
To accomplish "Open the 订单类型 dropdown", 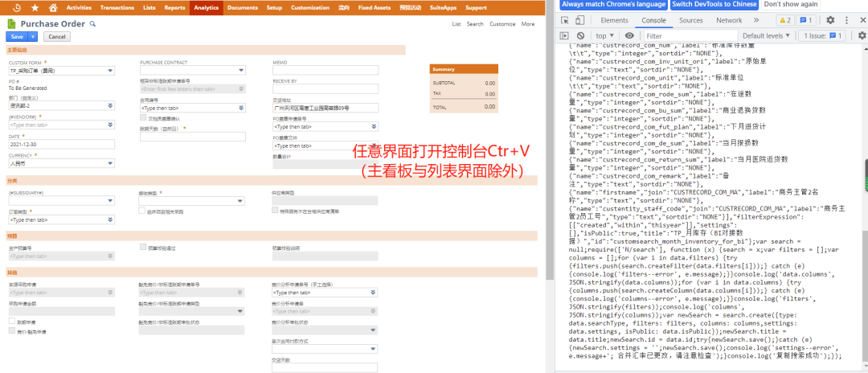I will [110, 219].
